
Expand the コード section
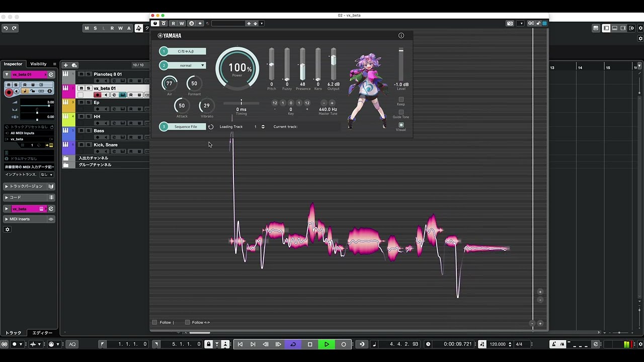(7, 198)
